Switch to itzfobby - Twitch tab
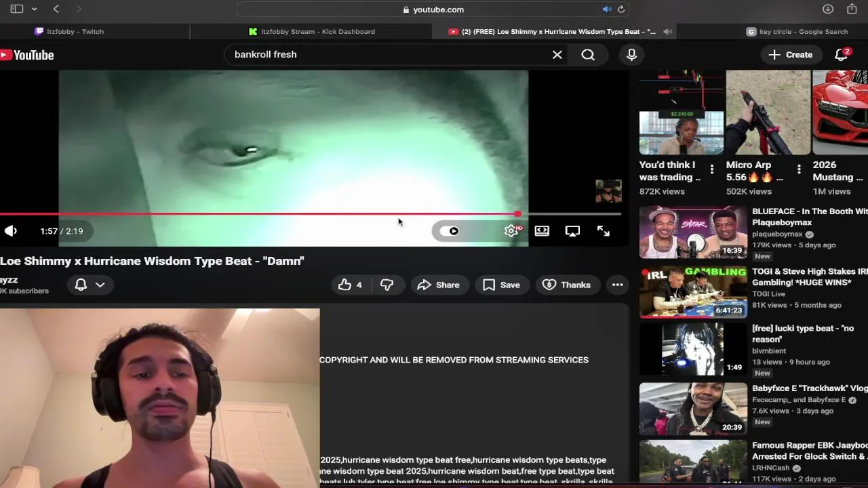 coord(69,31)
